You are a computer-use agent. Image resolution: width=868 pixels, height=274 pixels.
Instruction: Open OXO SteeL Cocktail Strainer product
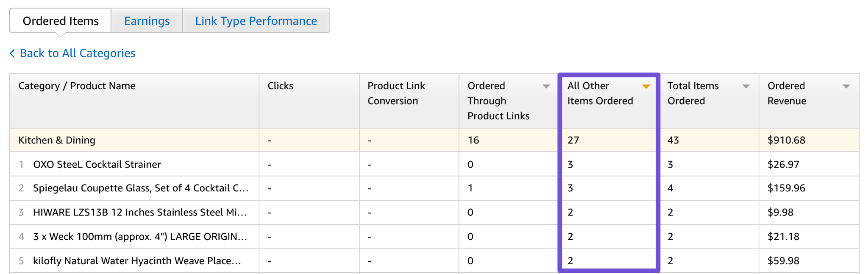tap(97, 164)
